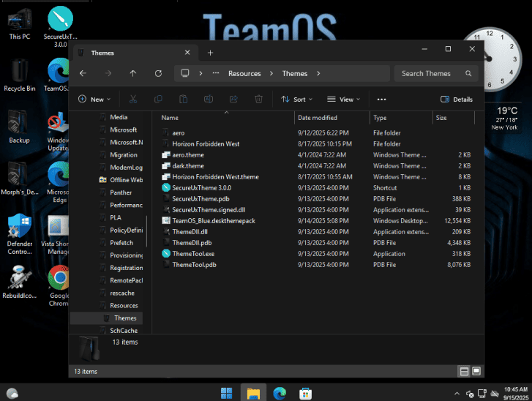Switch to details list view layout
Screen dimensions: 532x401
pyautogui.click(x=464, y=371)
